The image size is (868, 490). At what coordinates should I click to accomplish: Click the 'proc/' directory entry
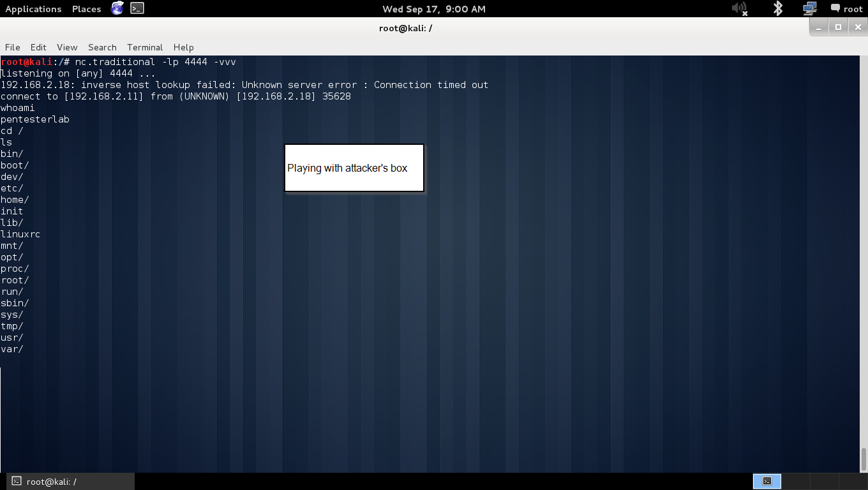tap(15, 269)
